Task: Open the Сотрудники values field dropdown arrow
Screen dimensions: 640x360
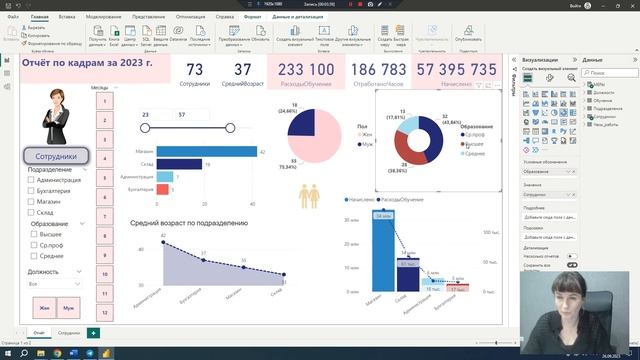Action: coord(568,195)
